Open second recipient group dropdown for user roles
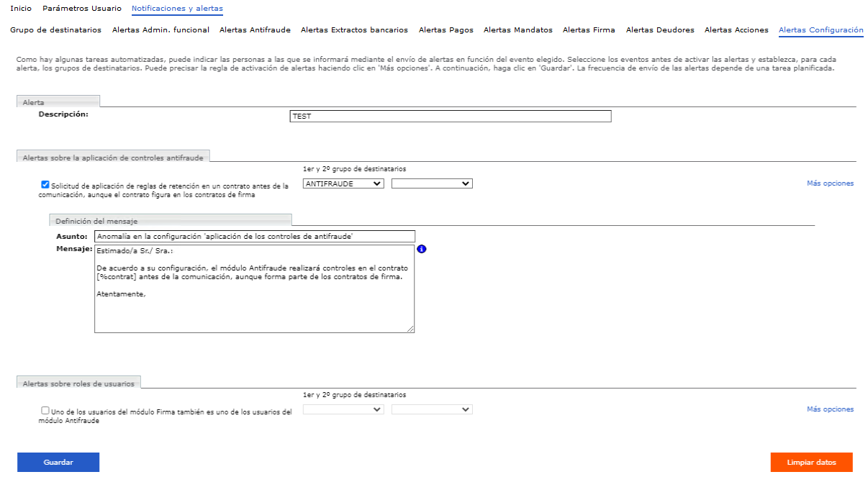Viewport: 868px width, 477px height. click(432, 409)
